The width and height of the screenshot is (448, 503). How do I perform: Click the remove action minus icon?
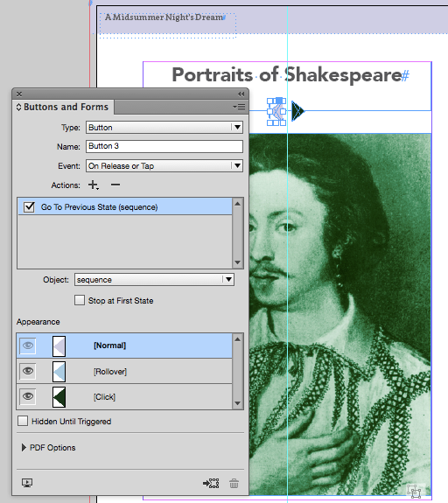tap(115, 185)
